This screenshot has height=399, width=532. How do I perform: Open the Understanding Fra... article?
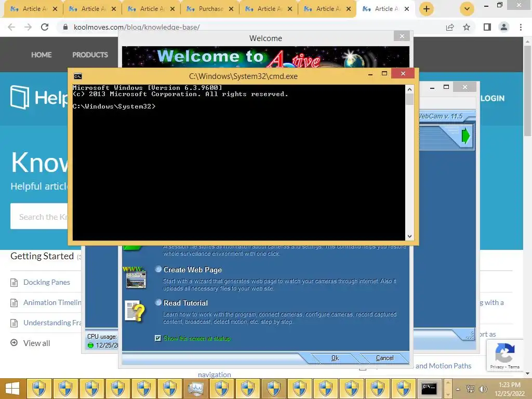tap(52, 323)
